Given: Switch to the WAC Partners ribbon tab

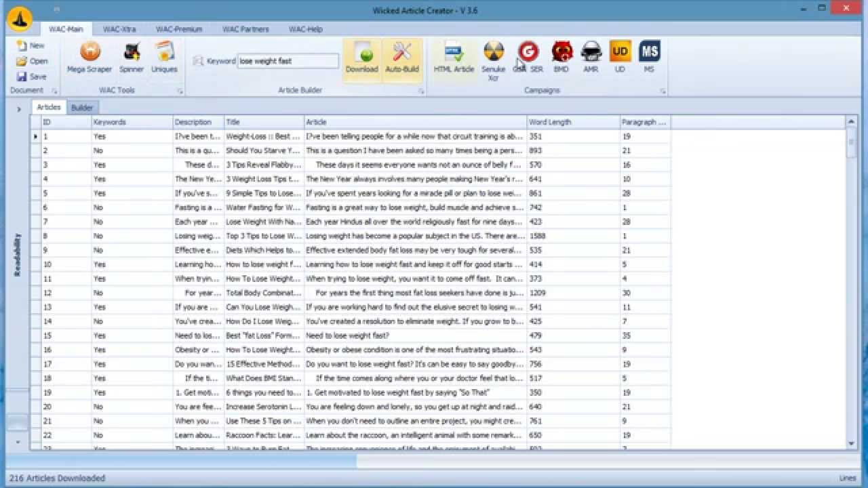Looking at the screenshot, I should coord(245,29).
